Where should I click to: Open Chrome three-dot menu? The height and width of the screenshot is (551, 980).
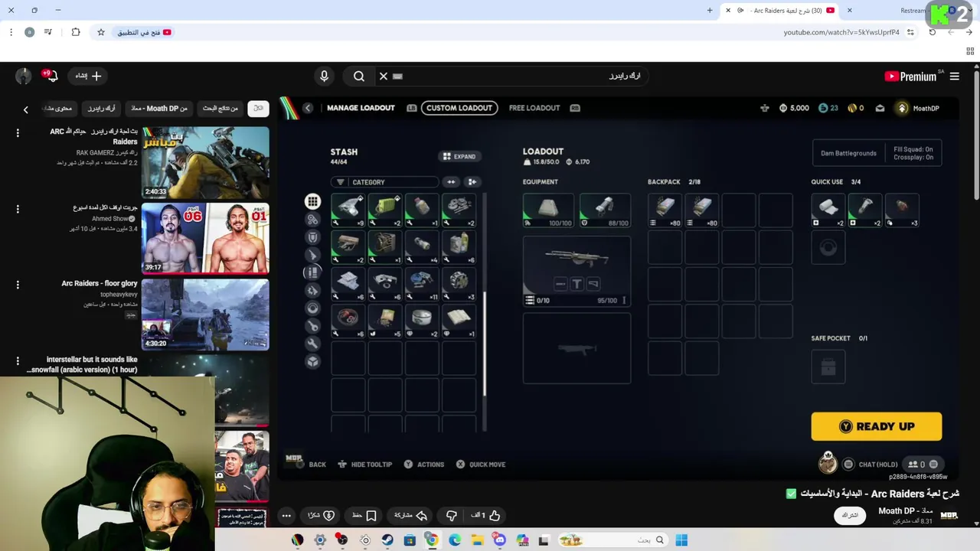click(x=11, y=32)
